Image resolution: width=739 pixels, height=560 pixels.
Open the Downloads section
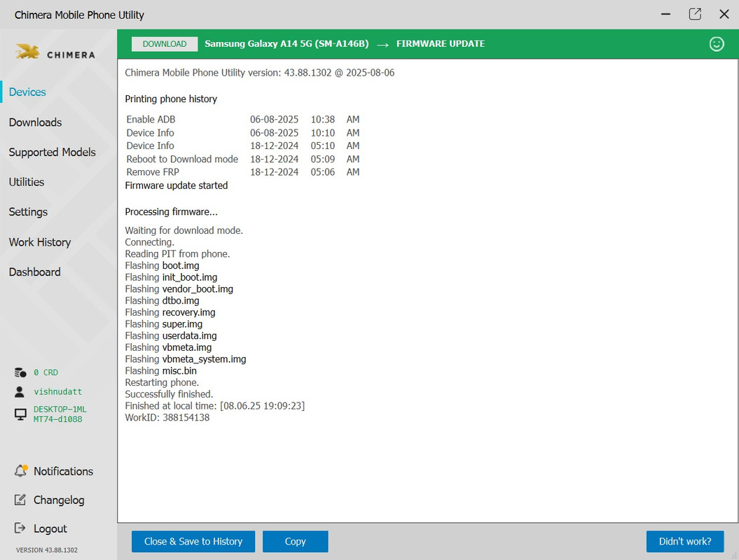35,122
